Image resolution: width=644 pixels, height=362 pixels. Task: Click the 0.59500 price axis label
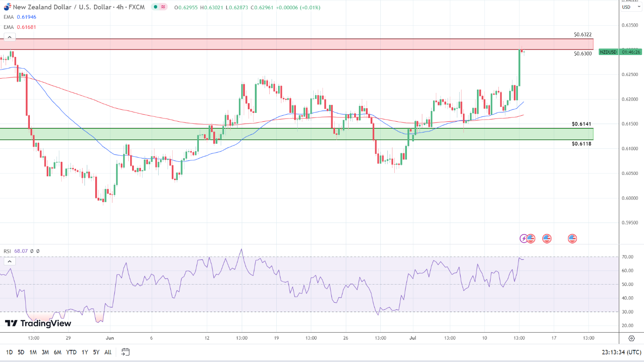point(630,223)
